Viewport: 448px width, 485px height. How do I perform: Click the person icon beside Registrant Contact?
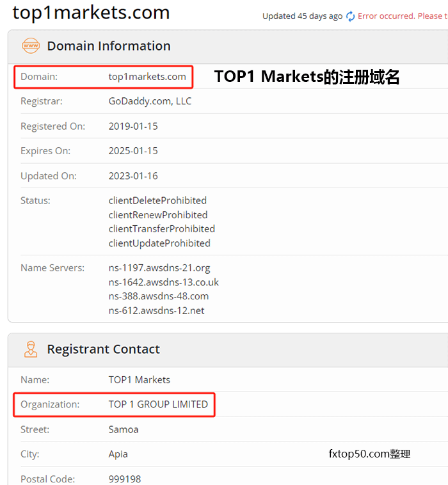click(x=31, y=349)
